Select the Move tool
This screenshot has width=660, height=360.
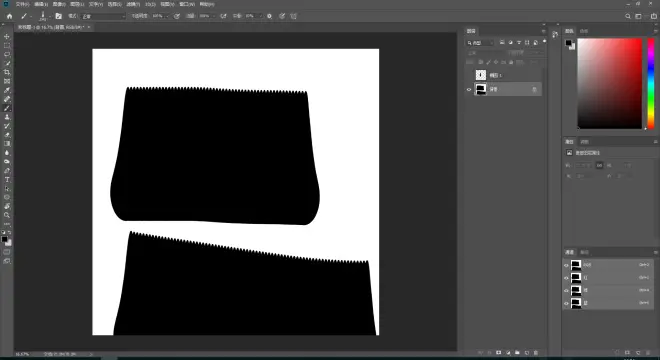(x=7, y=37)
